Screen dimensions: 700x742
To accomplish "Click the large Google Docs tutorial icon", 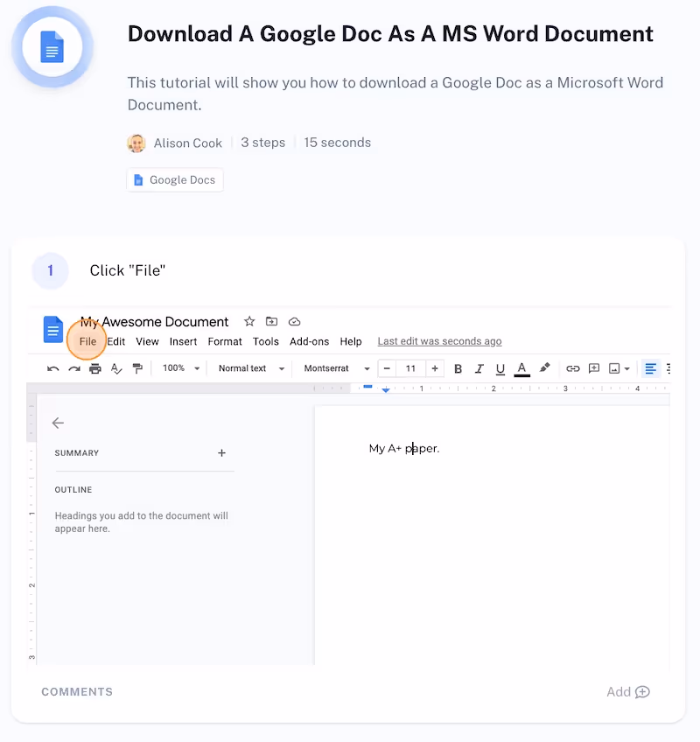I will point(52,47).
